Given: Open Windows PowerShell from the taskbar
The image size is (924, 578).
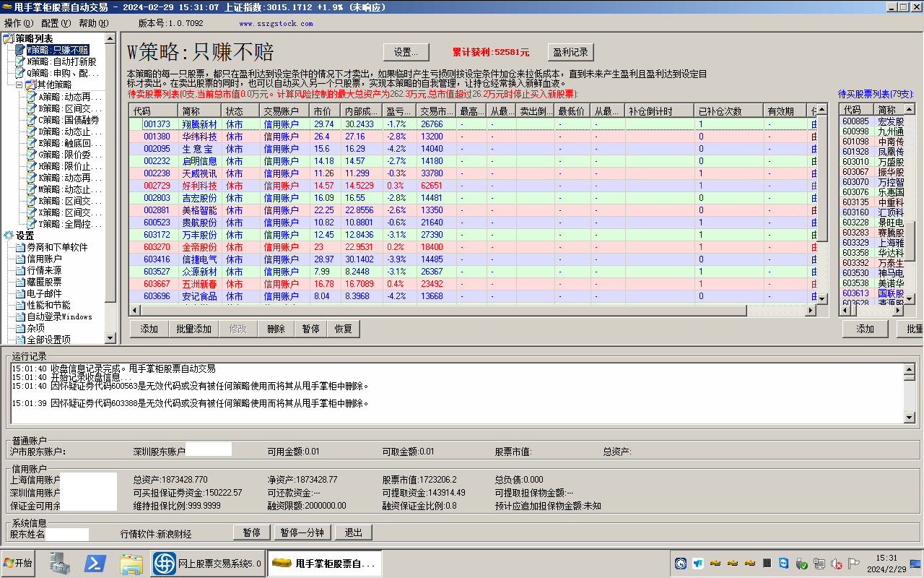Looking at the screenshot, I should 96,564.
